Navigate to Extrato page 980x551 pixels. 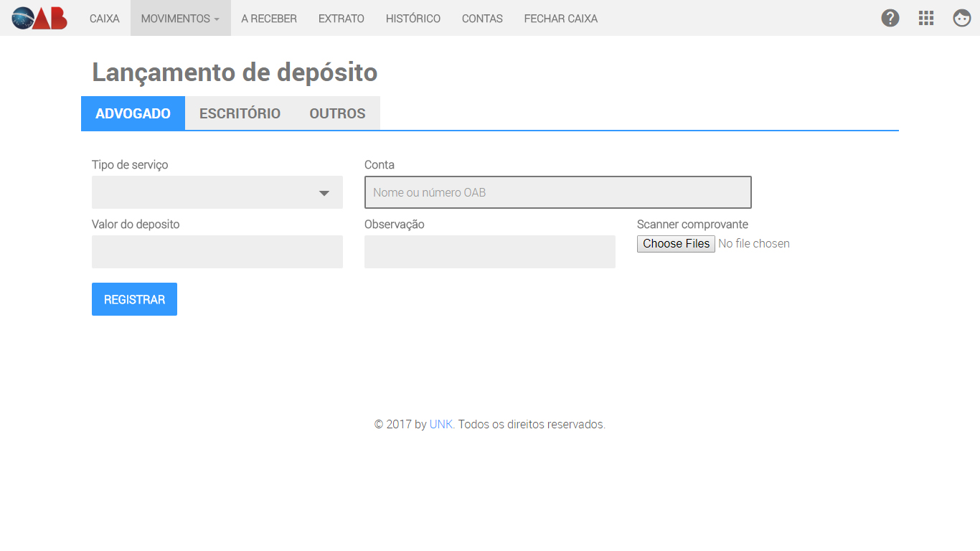point(341,19)
